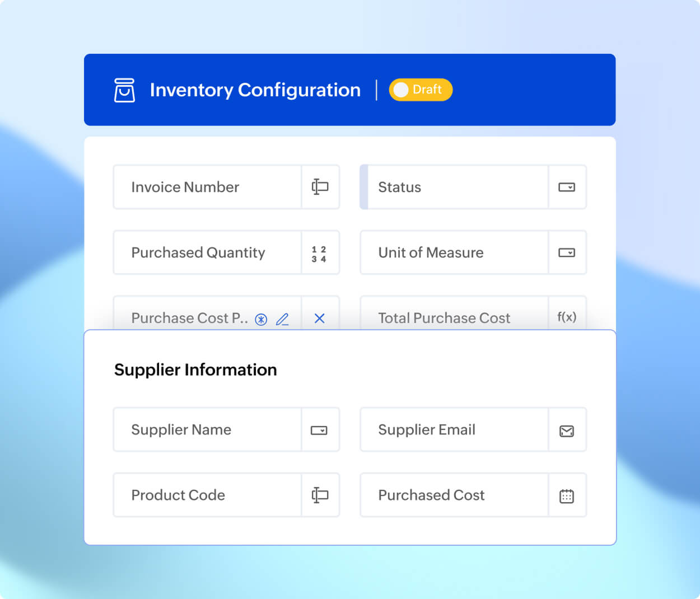The height and width of the screenshot is (599, 700).
Task: Select the formula f(x) icon on Total Purchase Cost
Action: click(x=567, y=317)
